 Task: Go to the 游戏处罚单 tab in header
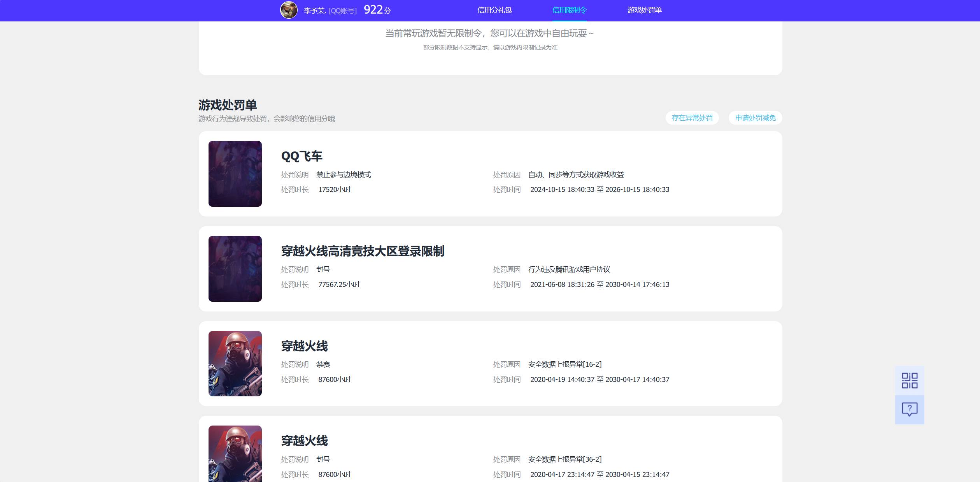click(644, 10)
